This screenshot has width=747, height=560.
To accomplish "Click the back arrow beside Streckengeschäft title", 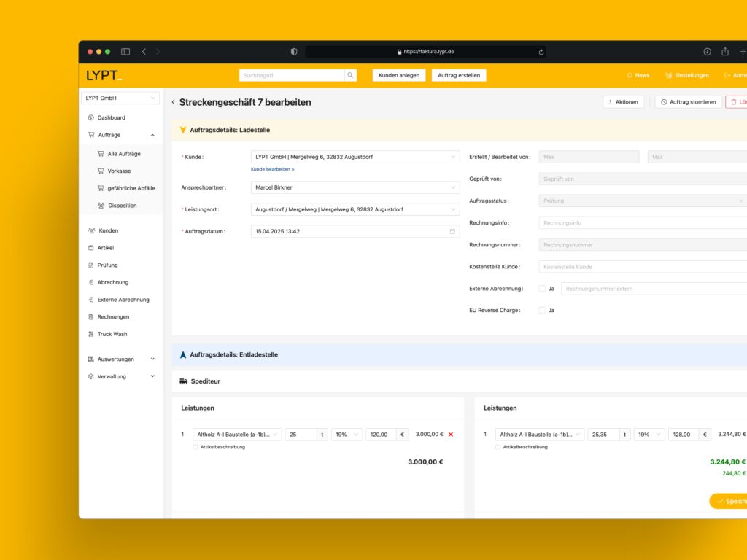I will tap(173, 102).
